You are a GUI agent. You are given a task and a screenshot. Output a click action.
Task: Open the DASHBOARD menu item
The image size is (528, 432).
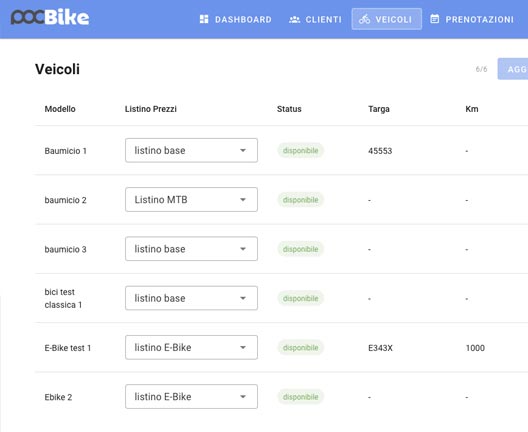click(235, 19)
